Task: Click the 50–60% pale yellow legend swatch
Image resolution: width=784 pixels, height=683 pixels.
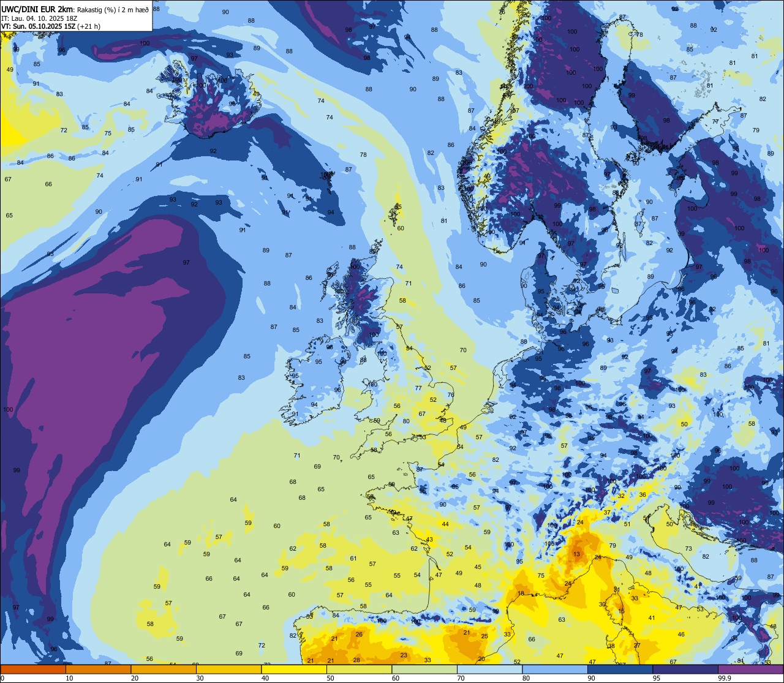Action: point(359,669)
